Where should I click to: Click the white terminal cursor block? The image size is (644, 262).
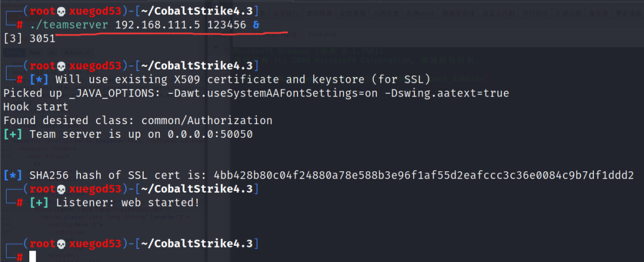pyautogui.click(x=33, y=257)
